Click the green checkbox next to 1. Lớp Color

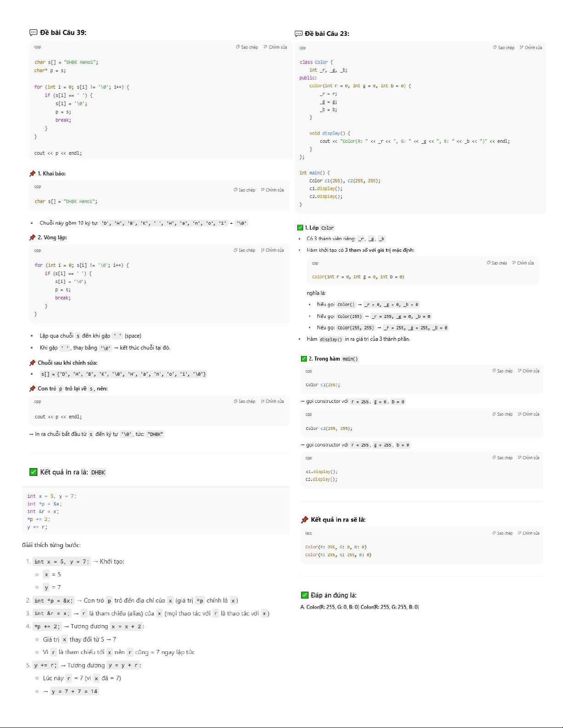point(300,228)
